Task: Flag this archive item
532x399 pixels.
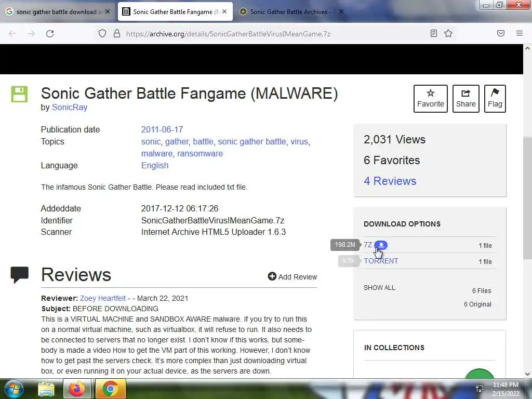Action: coord(495,98)
